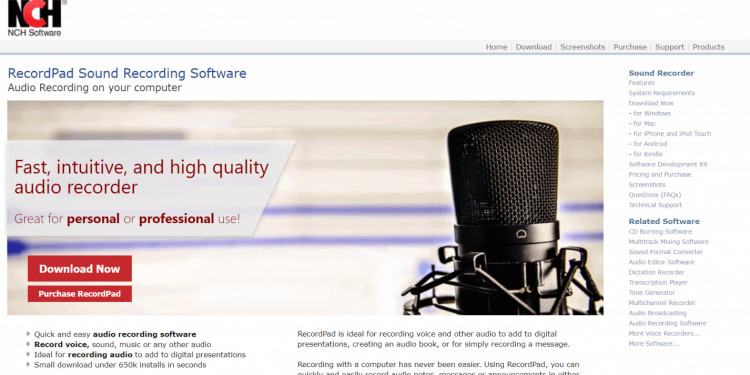Click the 'Quick and easy audio recording software' bullet
Screen dimensions: 750x375
(x=115, y=334)
